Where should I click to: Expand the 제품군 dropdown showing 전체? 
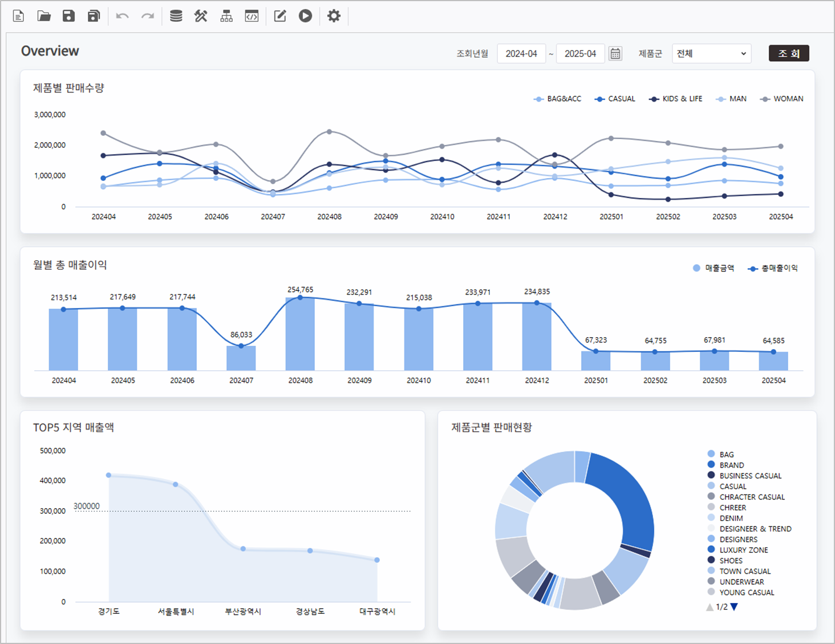click(x=711, y=54)
